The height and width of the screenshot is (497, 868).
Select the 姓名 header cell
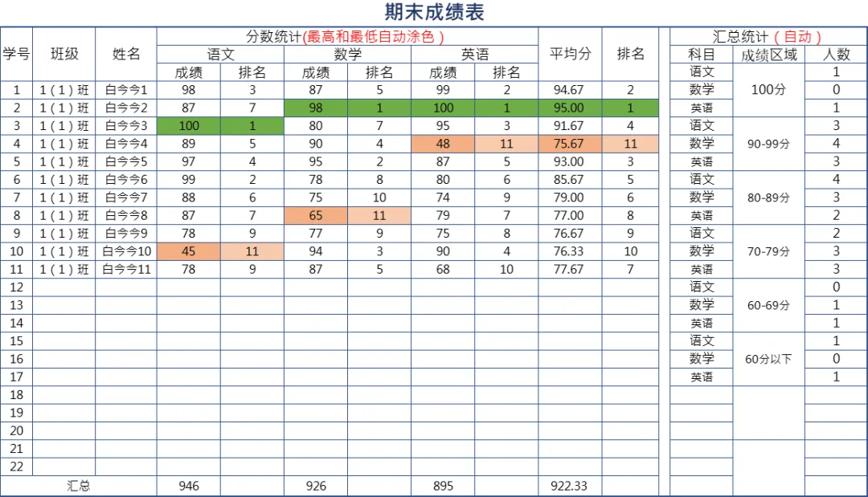pyautogui.click(x=126, y=54)
